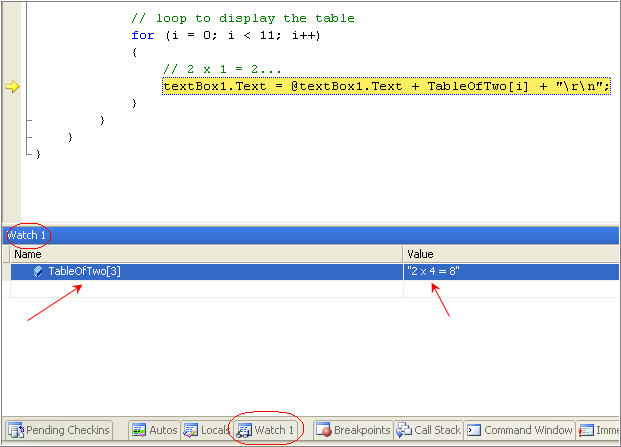Click TableOfTwo[i] in the highlighted code
The width and height of the screenshot is (621, 447).
(x=478, y=86)
